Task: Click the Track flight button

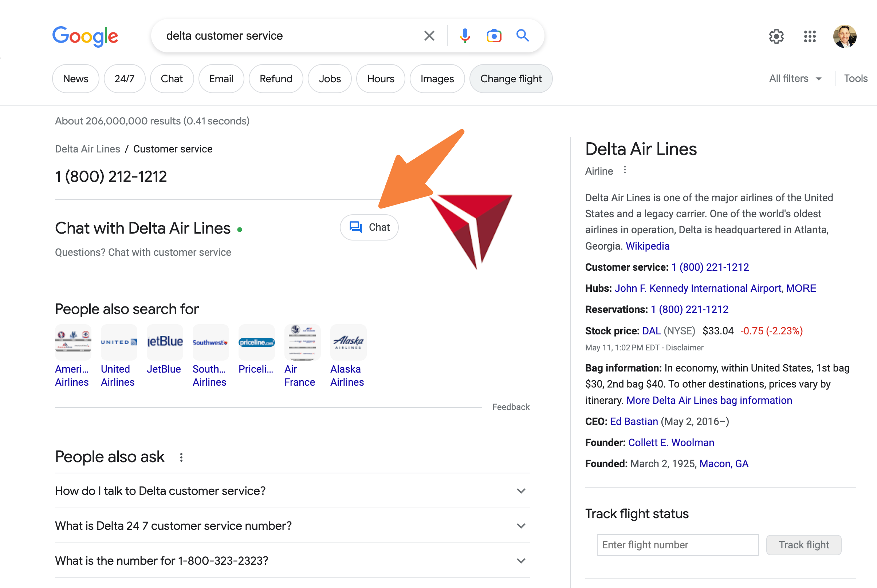Action: tap(803, 544)
